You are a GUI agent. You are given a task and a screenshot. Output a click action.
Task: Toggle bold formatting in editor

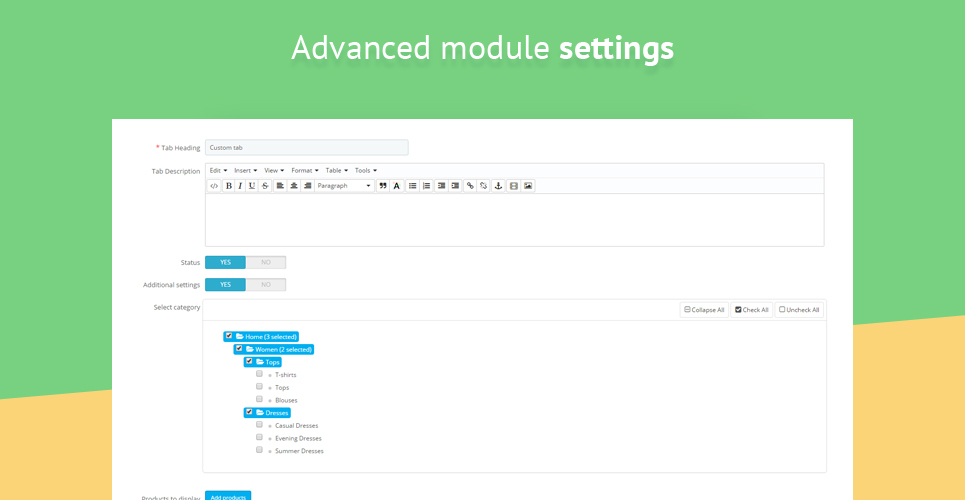coord(229,185)
